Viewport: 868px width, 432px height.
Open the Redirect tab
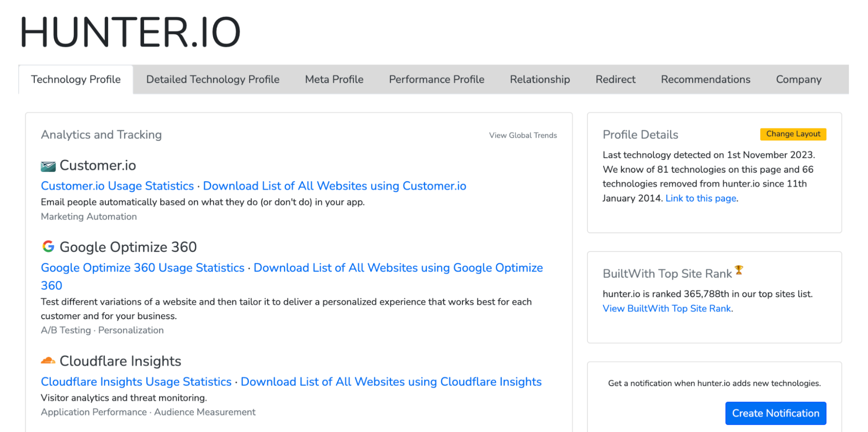pyautogui.click(x=615, y=79)
